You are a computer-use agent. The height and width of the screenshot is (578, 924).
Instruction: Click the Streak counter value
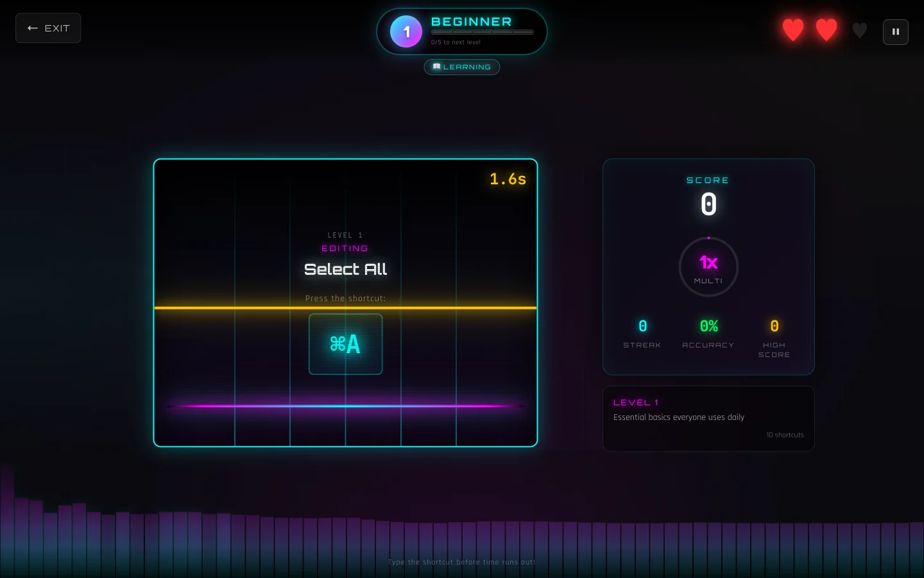(642, 326)
